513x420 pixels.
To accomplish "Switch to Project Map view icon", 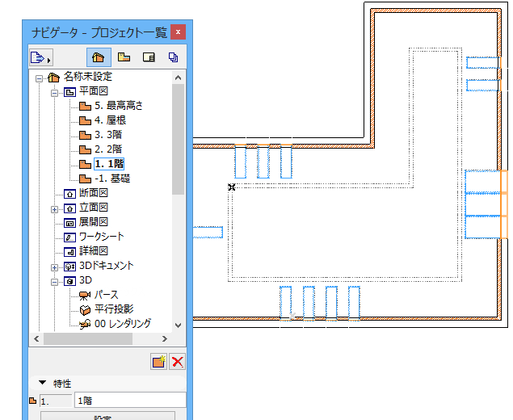I will click(99, 57).
